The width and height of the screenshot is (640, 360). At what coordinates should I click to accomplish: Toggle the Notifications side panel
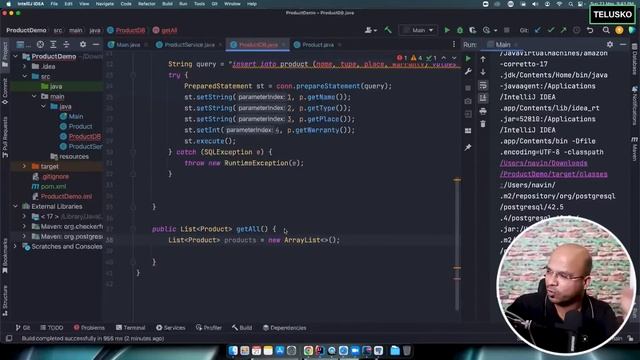click(635, 105)
